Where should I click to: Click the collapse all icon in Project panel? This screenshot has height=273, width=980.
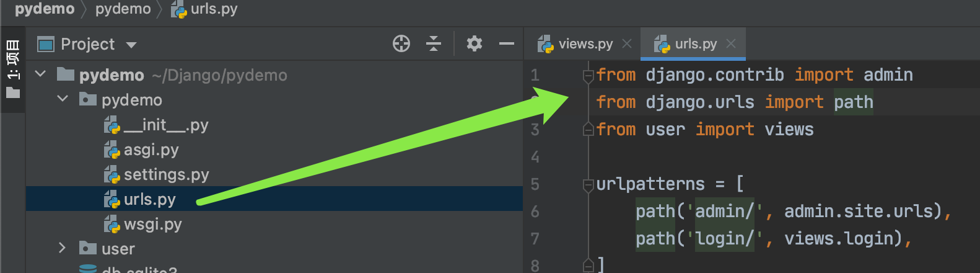point(434,43)
